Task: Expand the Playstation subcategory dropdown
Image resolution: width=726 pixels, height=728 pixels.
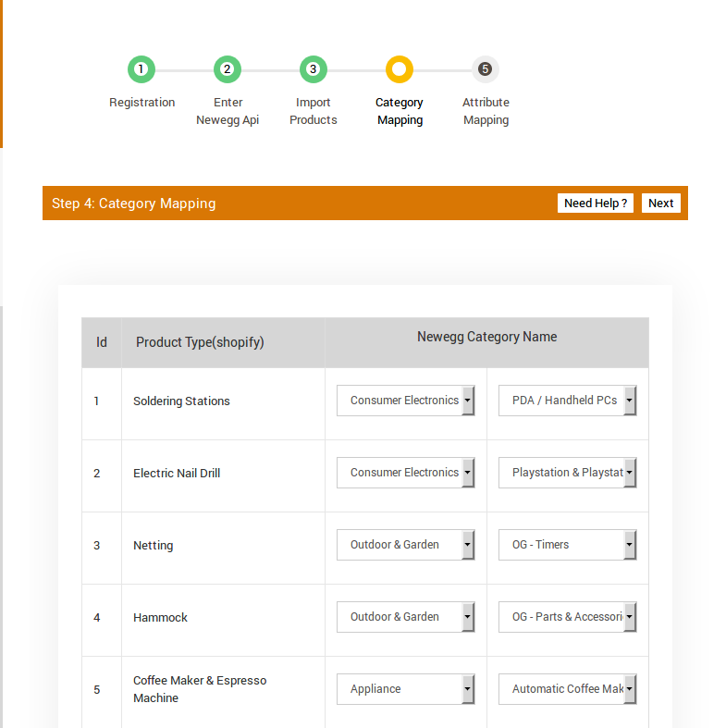Action: [x=567, y=473]
